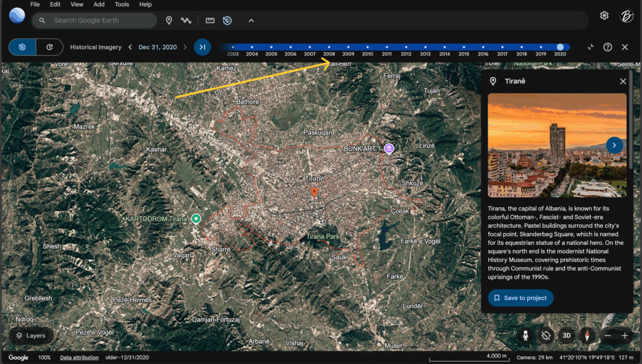Select the draw path or polygon tool

[186, 21]
